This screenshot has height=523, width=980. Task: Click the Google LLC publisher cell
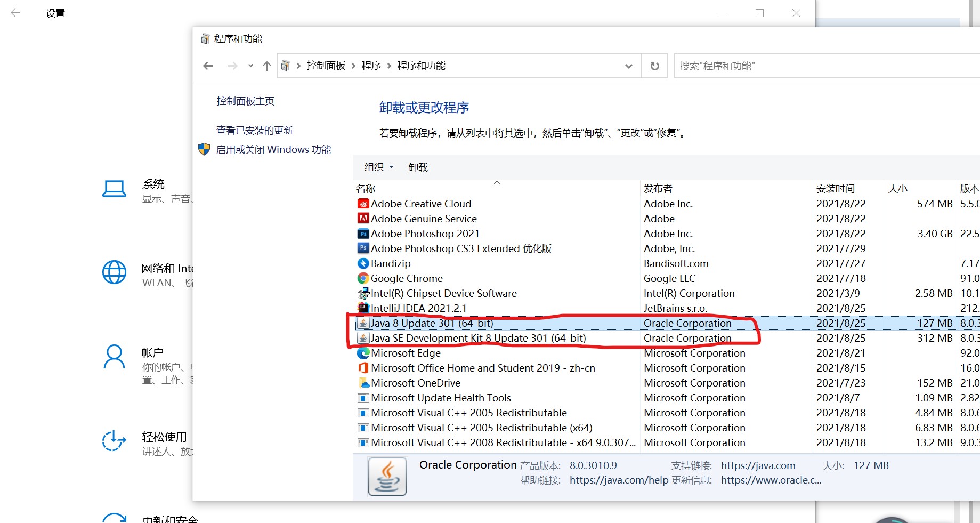tap(669, 278)
